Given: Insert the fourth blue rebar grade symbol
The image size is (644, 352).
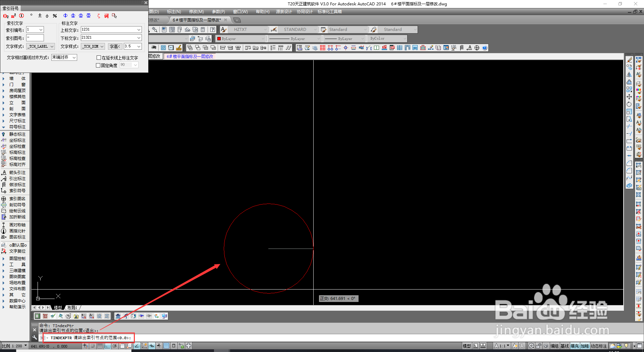Looking at the screenshot, I should [x=89, y=15].
